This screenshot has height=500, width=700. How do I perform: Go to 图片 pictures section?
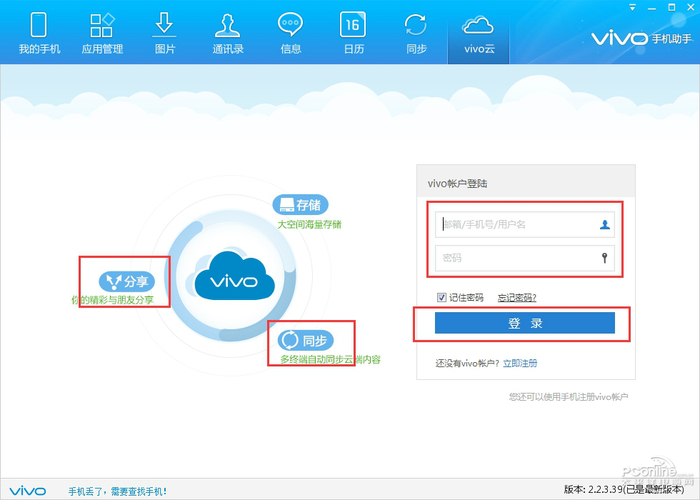pos(165,33)
